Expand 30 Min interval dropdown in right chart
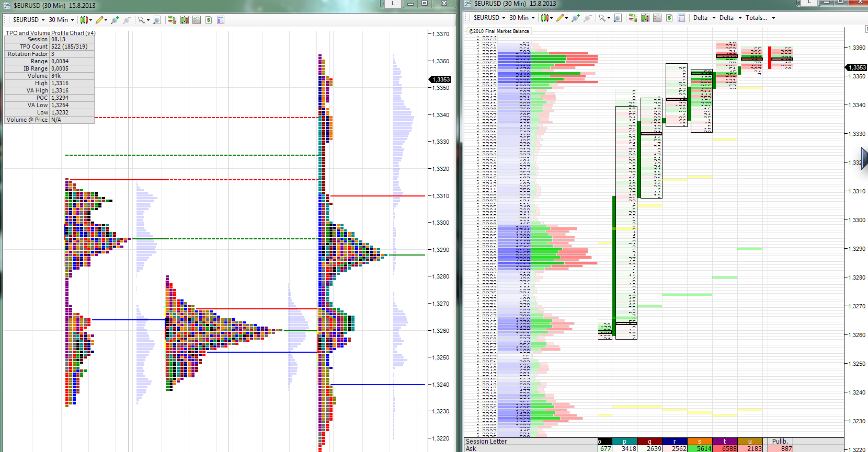868x452 pixels. 522,18
